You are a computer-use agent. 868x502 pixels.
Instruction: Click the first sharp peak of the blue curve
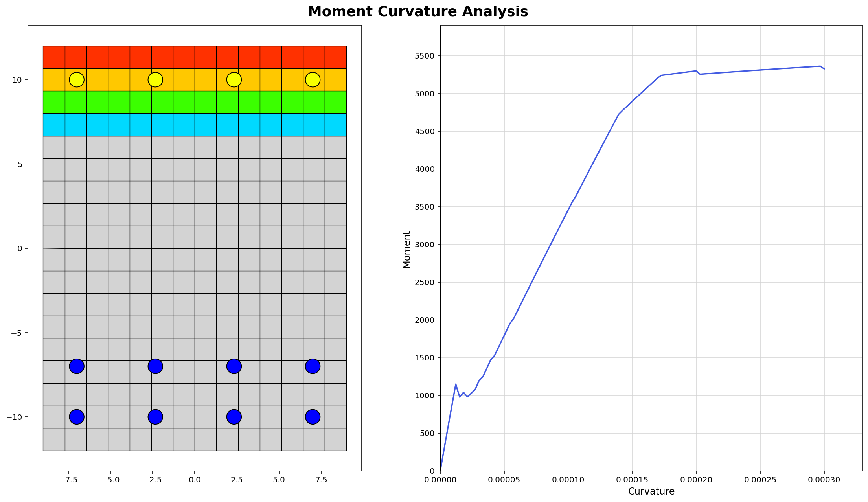click(456, 384)
